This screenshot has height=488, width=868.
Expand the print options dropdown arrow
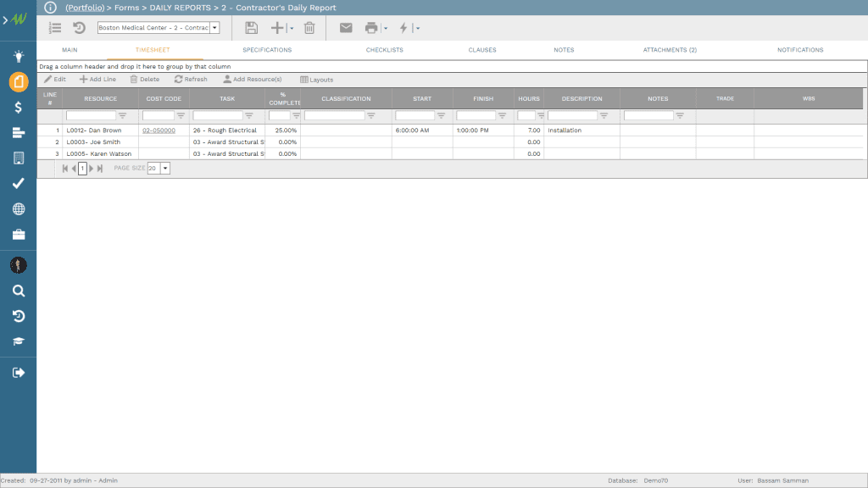click(x=386, y=28)
